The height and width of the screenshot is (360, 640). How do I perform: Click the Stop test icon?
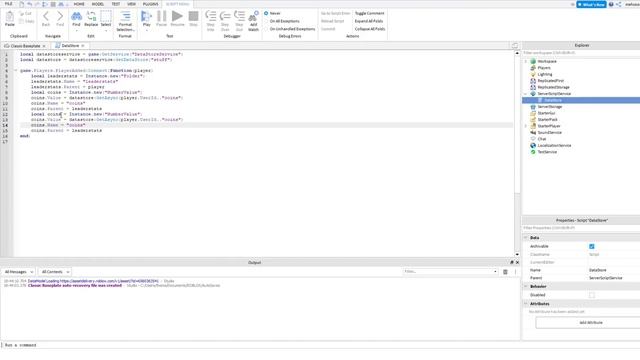(x=193, y=16)
